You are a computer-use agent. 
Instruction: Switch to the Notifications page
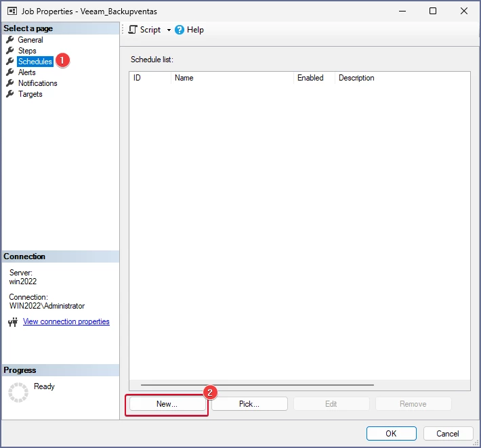(x=37, y=83)
